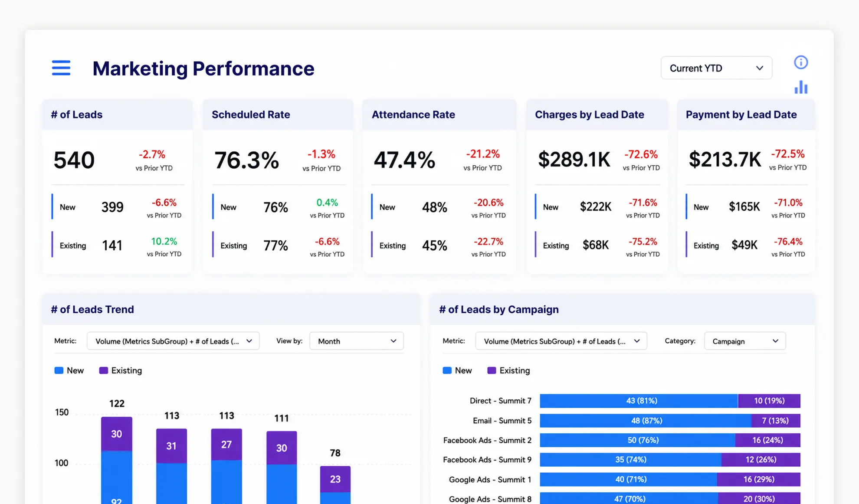Click the # of Leads by Campaign title

coord(499,309)
